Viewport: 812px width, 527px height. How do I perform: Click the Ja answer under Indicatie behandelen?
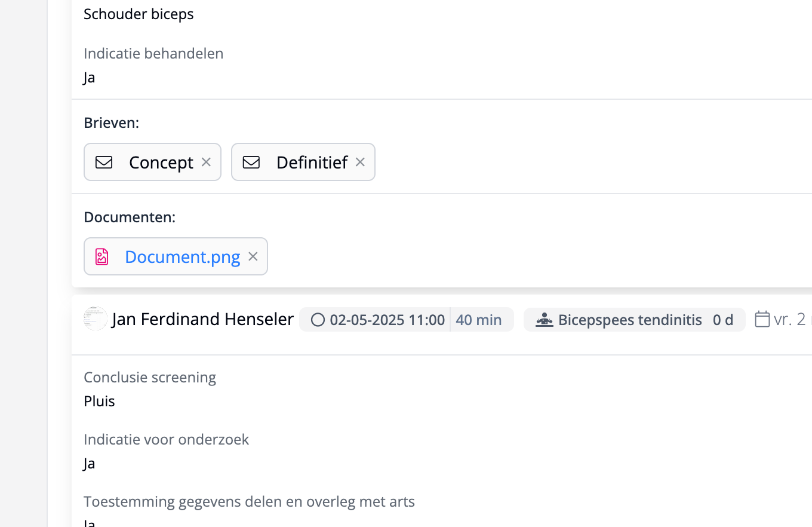[x=88, y=77]
